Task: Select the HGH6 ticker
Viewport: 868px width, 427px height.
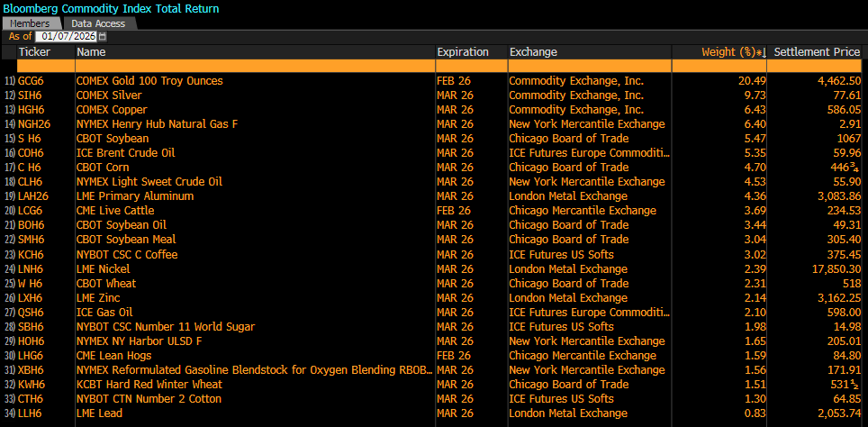Action: click(x=31, y=110)
